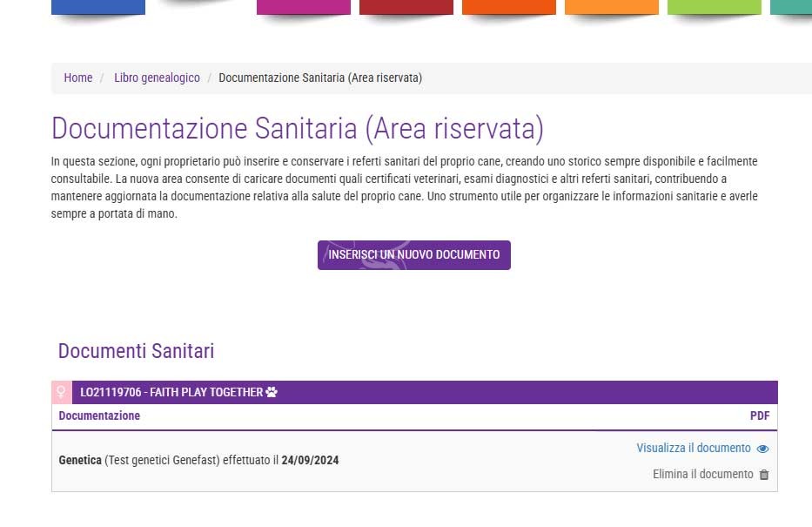
Task: Go to Libro genealogico breadcrumb
Action: [x=157, y=78]
